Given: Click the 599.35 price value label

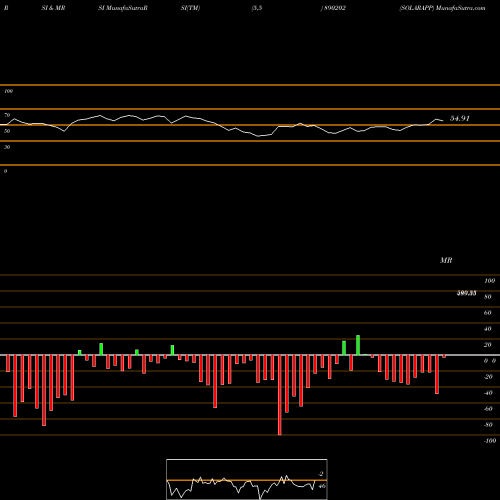Looking at the screenshot, I should [466, 293].
